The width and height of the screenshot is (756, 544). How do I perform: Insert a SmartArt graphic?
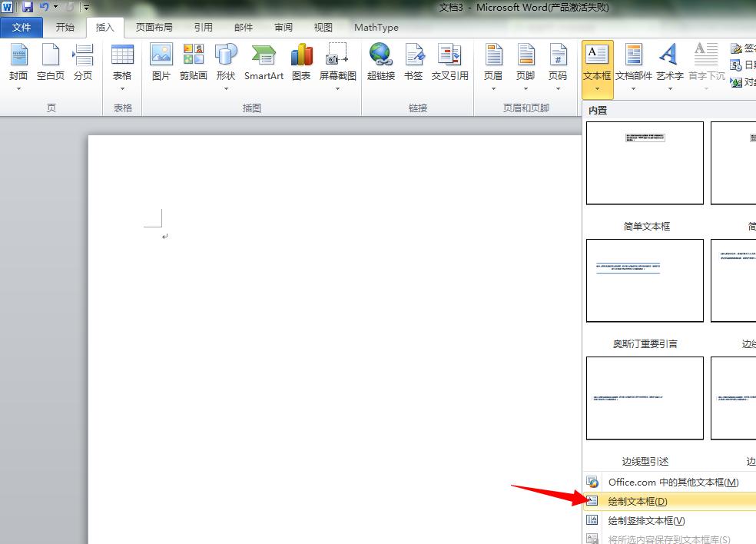pos(264,55)
